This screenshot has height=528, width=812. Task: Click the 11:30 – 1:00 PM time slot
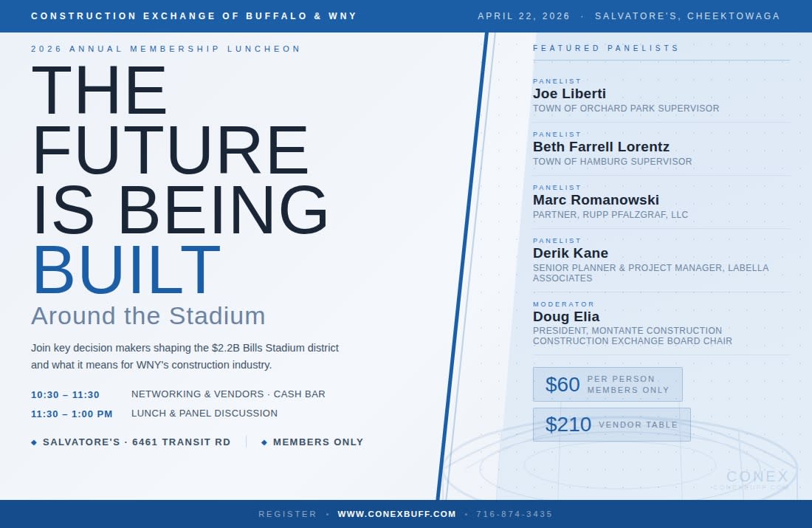[72, 414]
